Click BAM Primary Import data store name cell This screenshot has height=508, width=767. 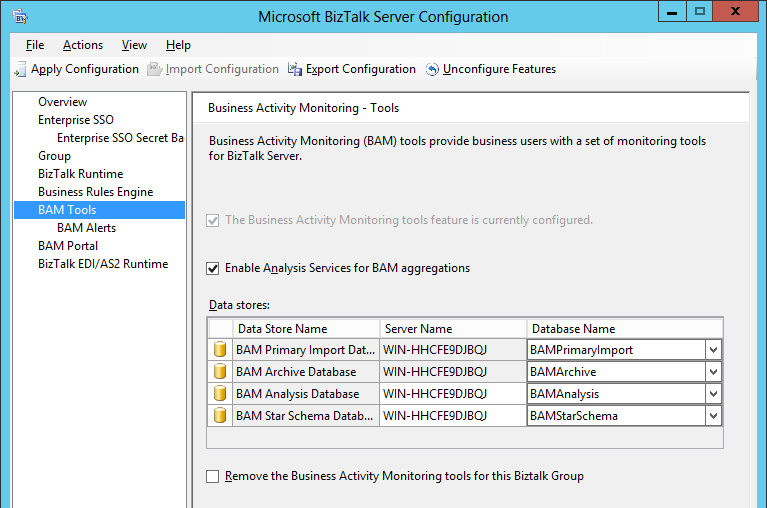click(x=306, y=350)
